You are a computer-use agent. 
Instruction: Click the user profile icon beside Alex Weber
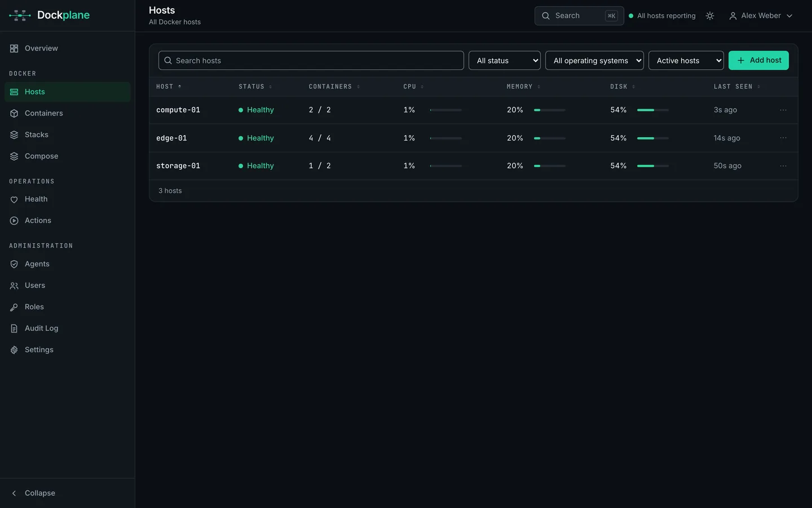click(x=733, y=16)
